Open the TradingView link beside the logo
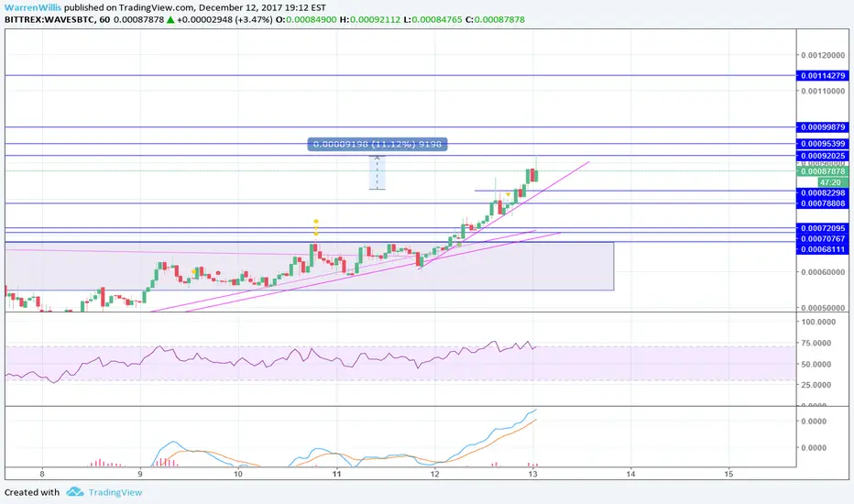The height and width of the screenshot is (504, 854). (115, 492)
